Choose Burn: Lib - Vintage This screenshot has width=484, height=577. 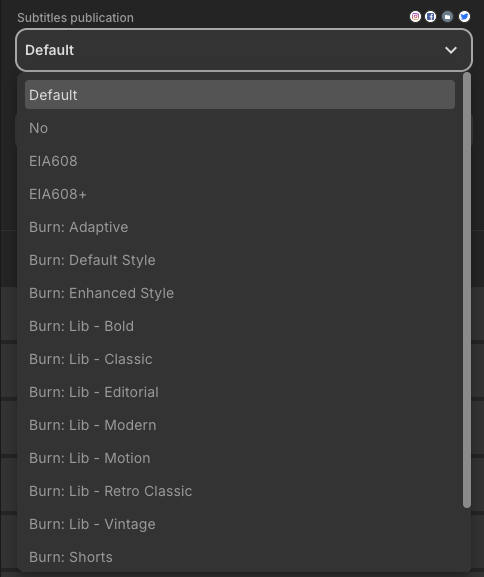(240, 524)
